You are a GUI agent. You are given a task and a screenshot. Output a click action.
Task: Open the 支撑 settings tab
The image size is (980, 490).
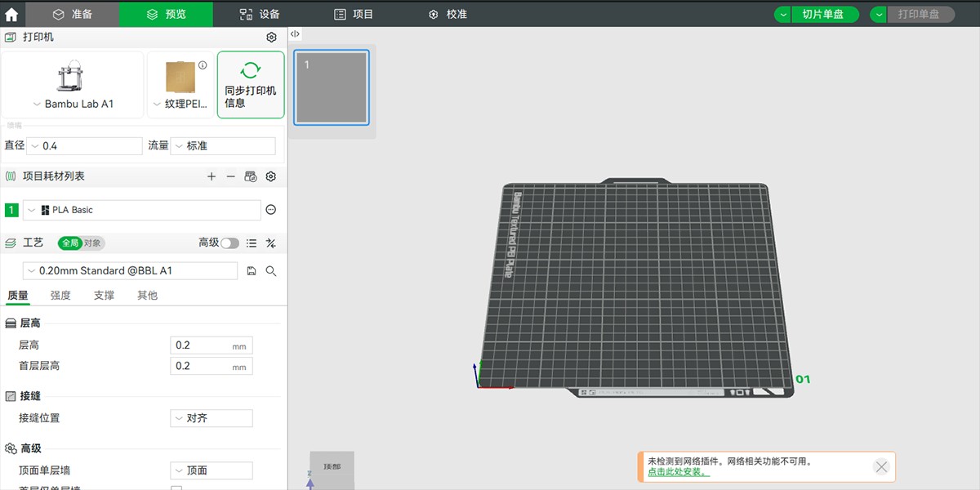pyautogui.click(x=103, y=295)
